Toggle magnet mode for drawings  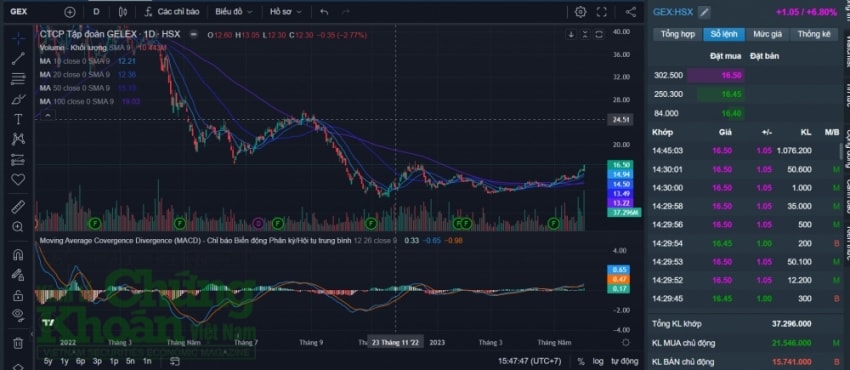18,255
